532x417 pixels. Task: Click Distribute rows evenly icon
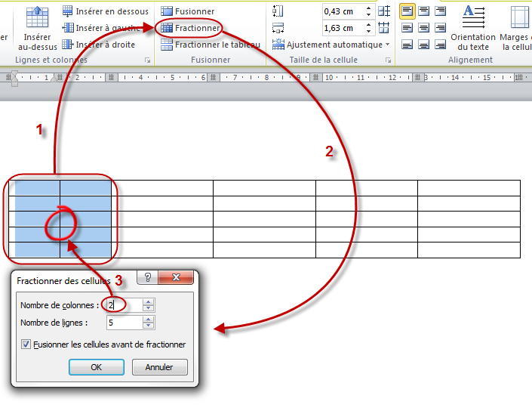coord(384,11)
